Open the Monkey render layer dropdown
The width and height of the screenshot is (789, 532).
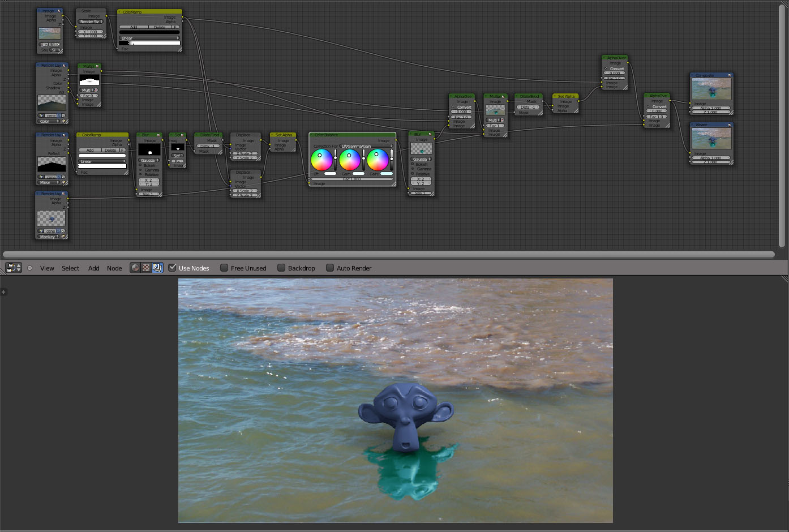pos(49,237)
